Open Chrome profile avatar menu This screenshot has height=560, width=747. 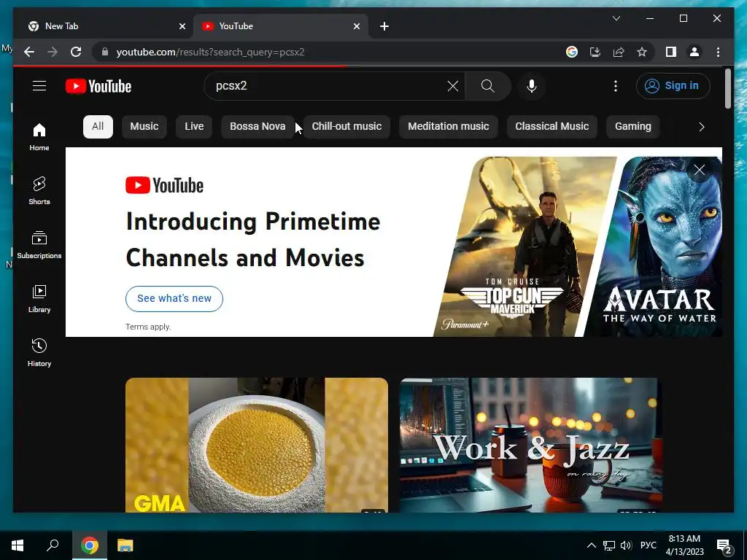(x=694, y=52)
